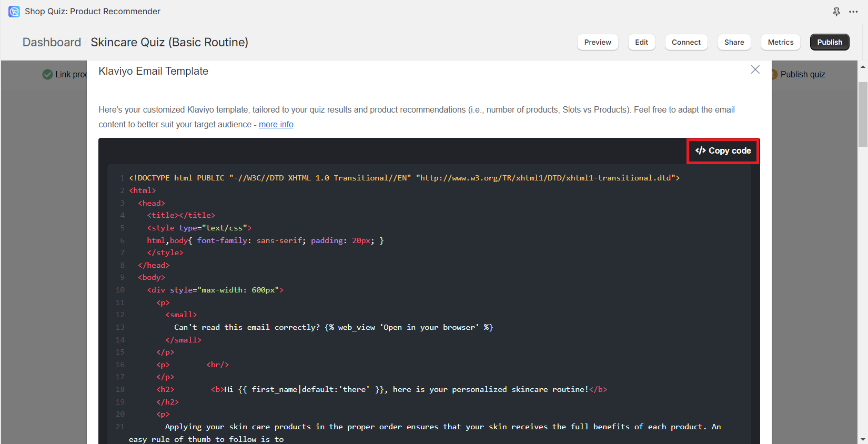
Task: Click the opening '<body>' tag line
Action: coord(152,277)
